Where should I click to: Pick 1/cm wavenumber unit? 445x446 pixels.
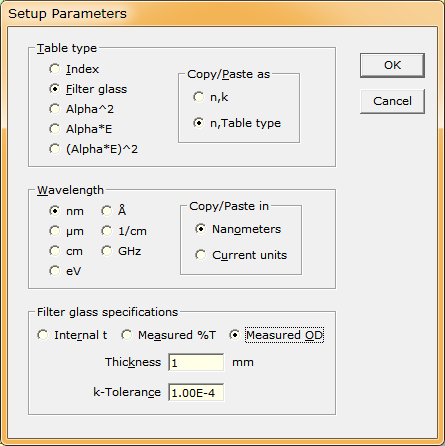point(124,231)
